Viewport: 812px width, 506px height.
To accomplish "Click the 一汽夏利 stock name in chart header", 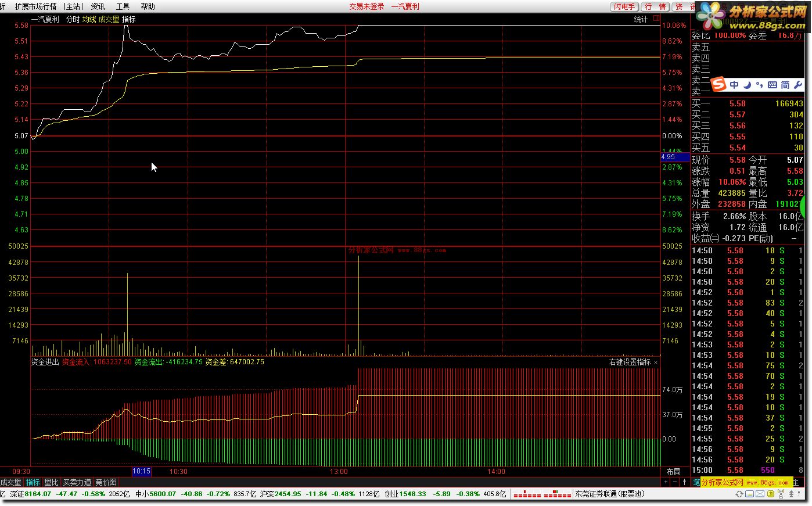I will [45, 19].
